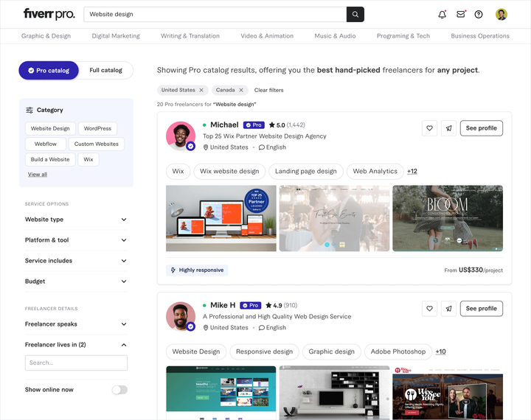
Task: Save Michael with the heart icon
Action: [429, 128]
